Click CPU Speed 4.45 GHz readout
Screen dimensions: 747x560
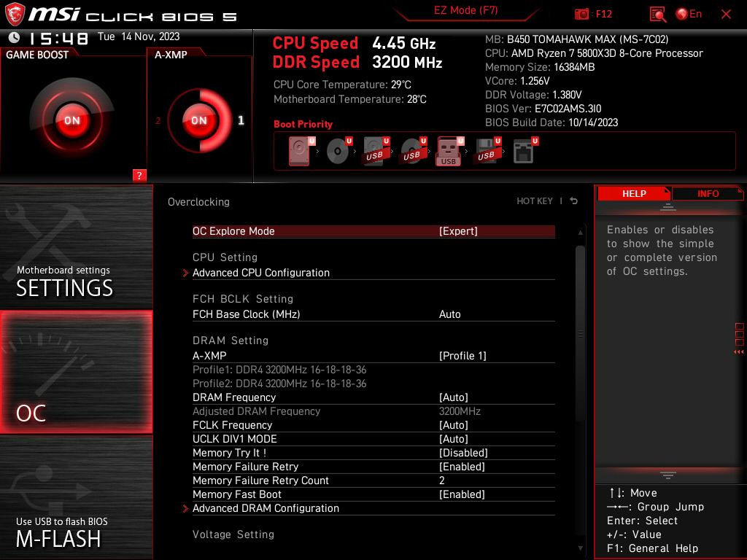[x=354, y=43]
